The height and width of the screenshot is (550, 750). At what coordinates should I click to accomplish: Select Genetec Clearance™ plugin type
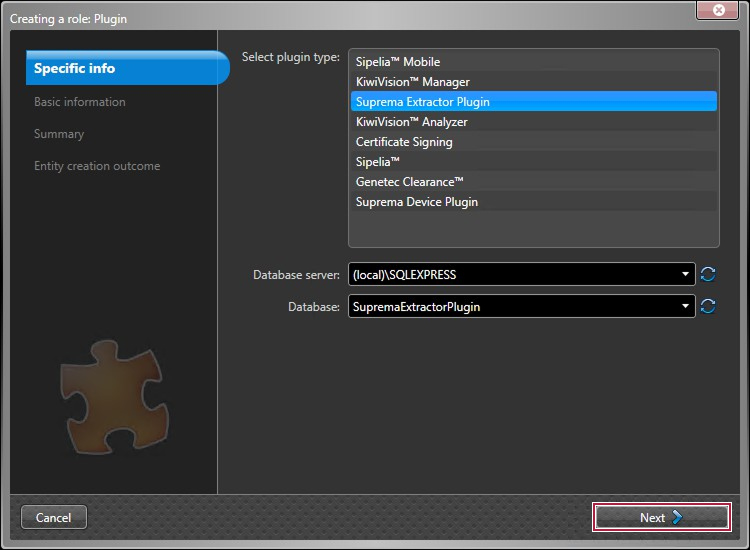pos(409,182)
